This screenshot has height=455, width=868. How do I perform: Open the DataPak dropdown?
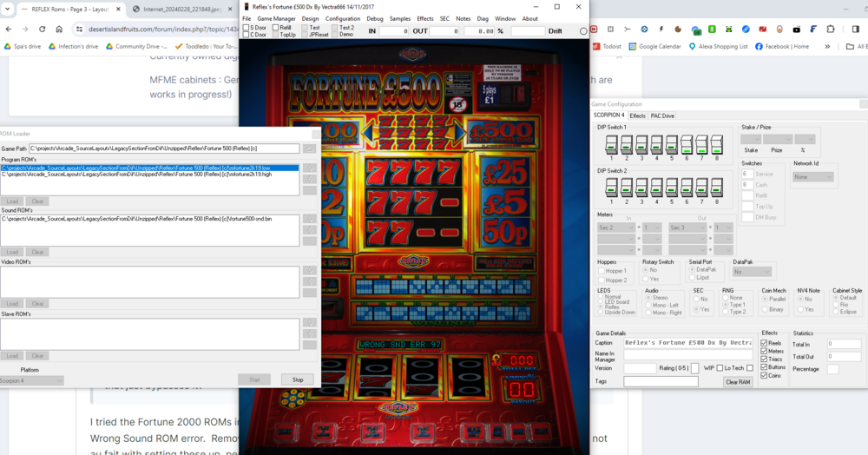click(751, 272)
